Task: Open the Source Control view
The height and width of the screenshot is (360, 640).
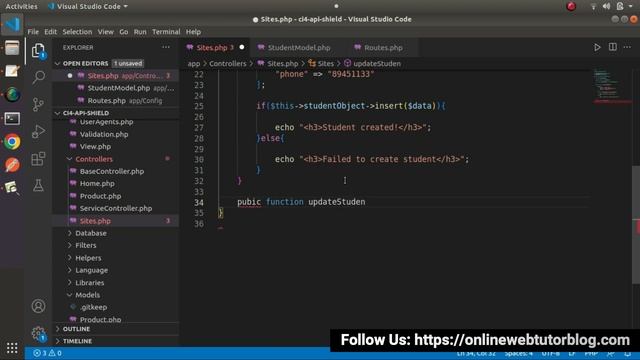Action: click(x=38, y=104)
